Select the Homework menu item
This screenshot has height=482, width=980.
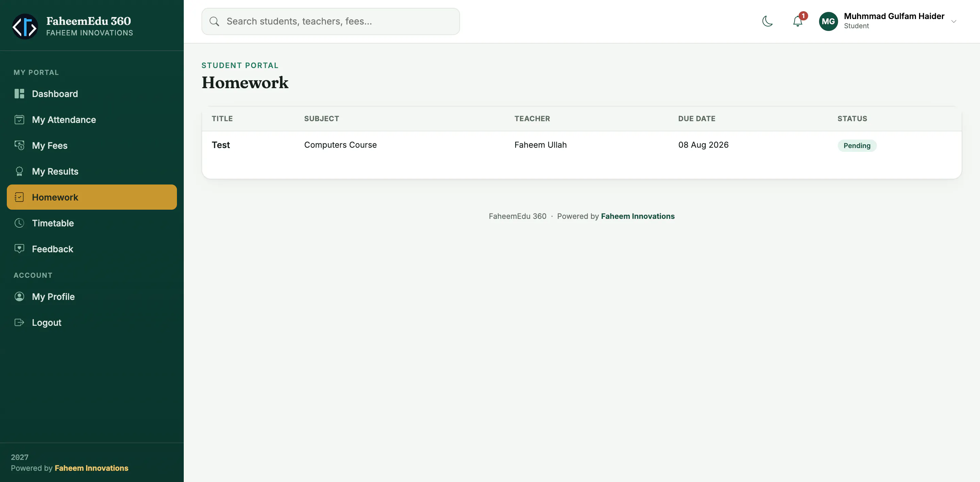[x=92, y=197]
